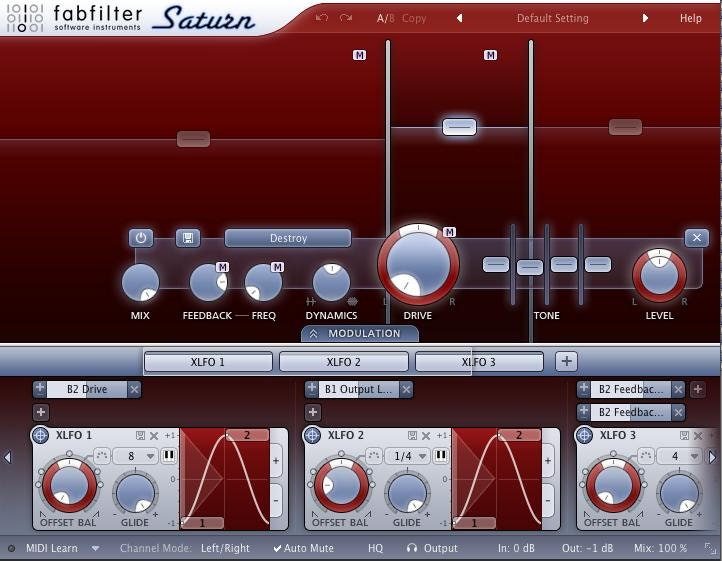Click the second B2 Feedbac... slot
This screenshot has height=561, width=722.
pyautogui.click(x=630, y=412)
